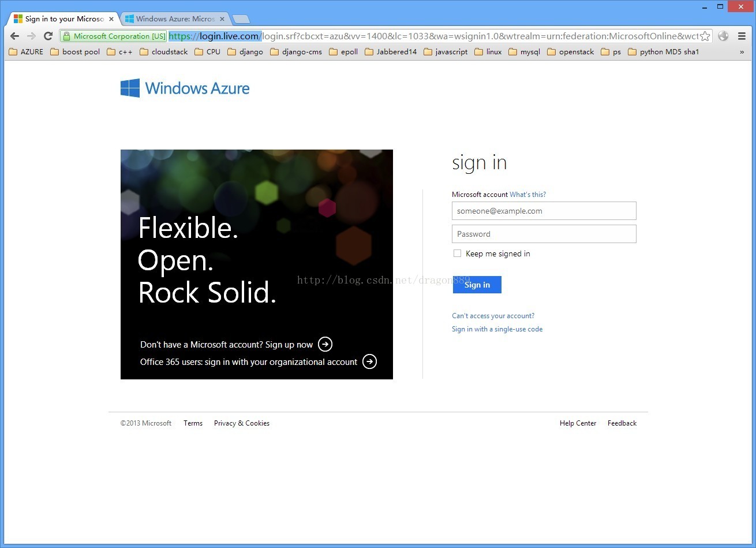The image size is (756, 548).
Task: Open the linux bookmark folder
Action: point(488,52)
